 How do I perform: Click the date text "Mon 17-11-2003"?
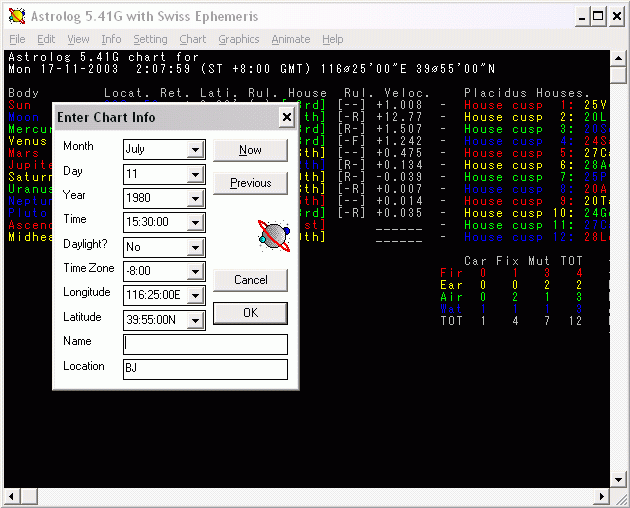(63, 69)
